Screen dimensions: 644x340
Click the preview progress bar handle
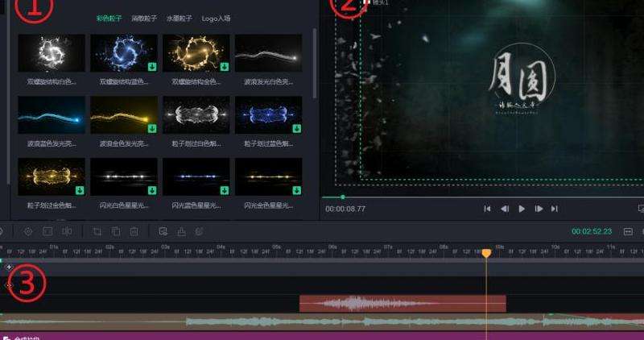pyautogui.click(x=342, y=197)
